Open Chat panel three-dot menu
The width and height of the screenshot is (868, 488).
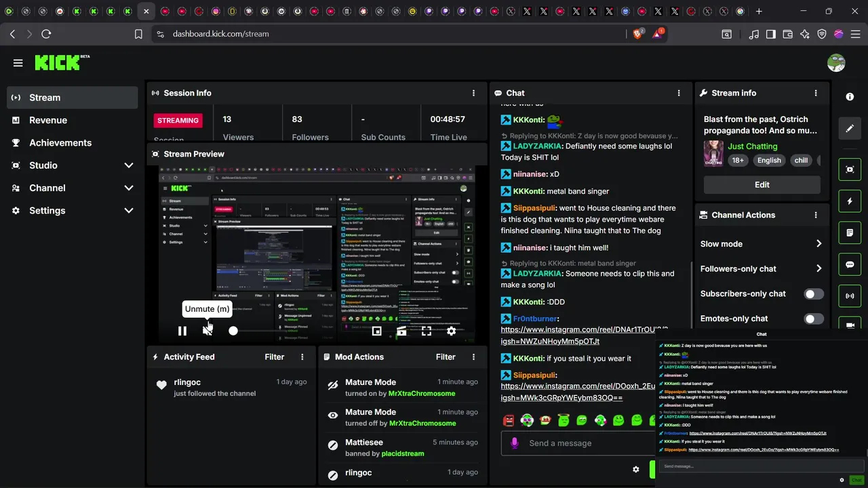679,93
